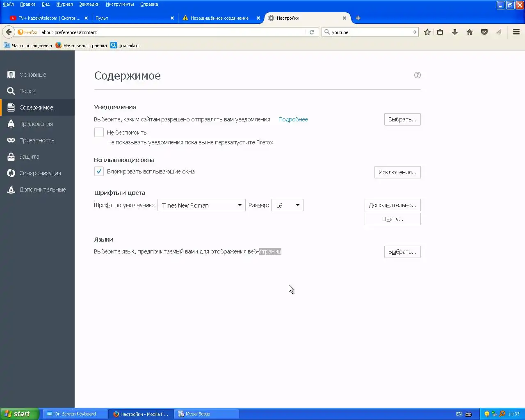
Task: Bookmark this page with the star icon
Action: tap(427, 32)
